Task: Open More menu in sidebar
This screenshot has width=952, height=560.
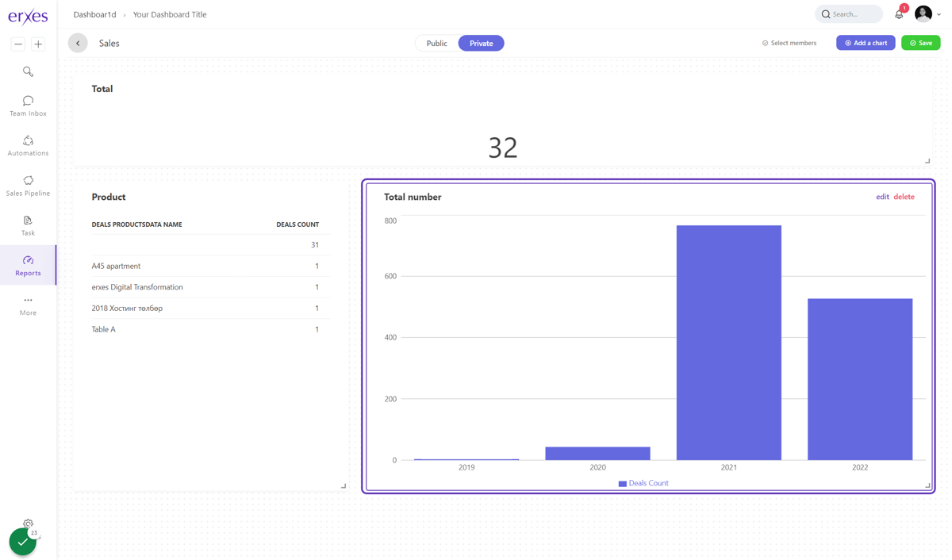Action: (x=28, y=305)
